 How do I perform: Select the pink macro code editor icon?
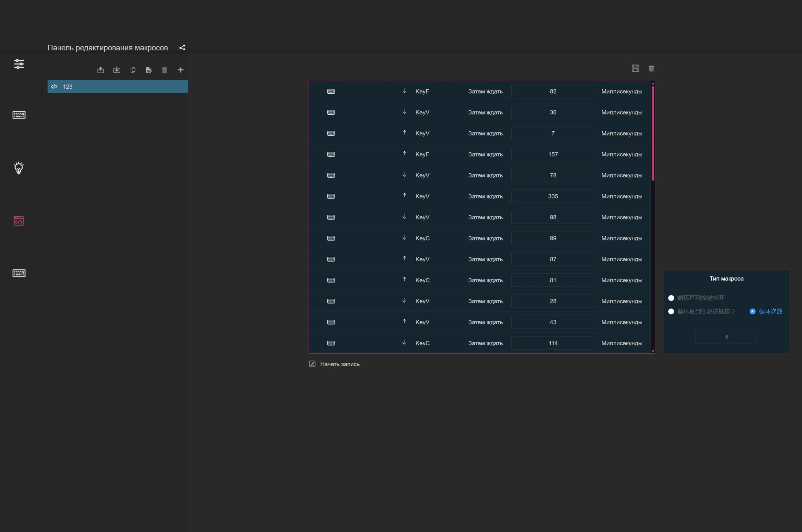(x=19, y=221)
